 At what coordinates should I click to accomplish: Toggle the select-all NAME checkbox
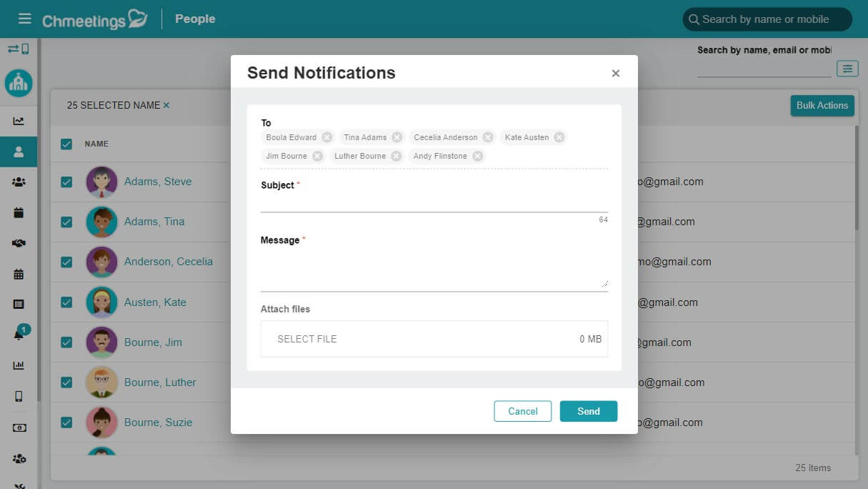[66, 144]
